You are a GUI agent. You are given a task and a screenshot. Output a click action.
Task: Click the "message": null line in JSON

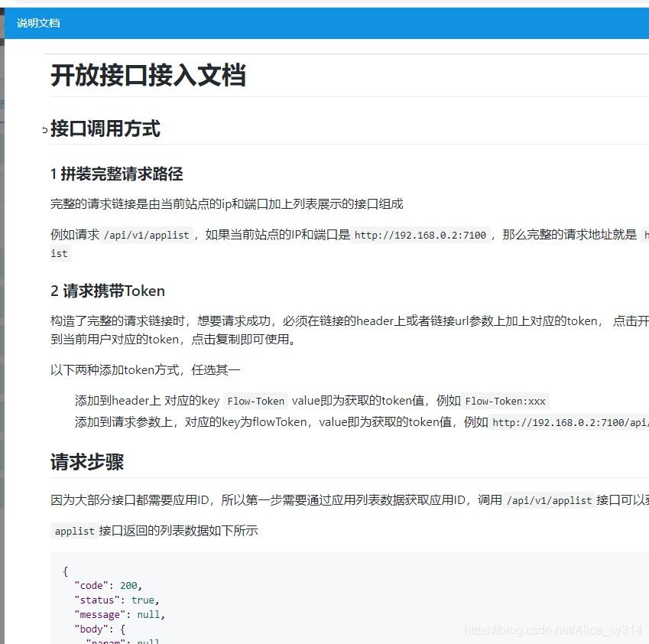119,615
